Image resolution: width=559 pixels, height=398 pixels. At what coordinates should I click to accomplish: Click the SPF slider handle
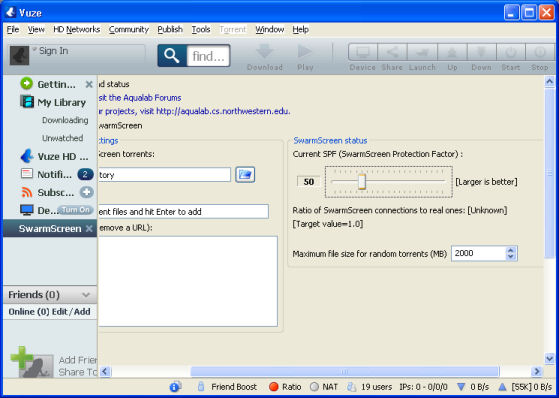362,182
